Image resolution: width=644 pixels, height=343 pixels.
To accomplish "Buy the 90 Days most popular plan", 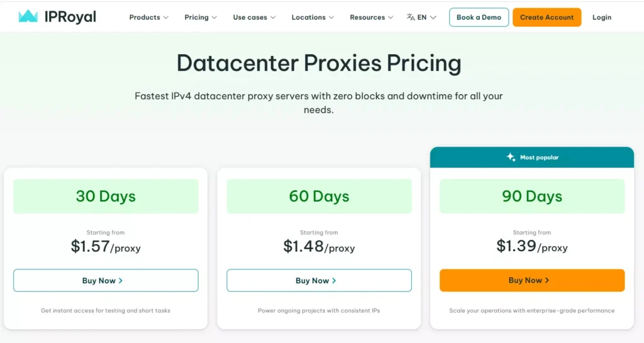I will pyautogui.click(x=532, y=280).
